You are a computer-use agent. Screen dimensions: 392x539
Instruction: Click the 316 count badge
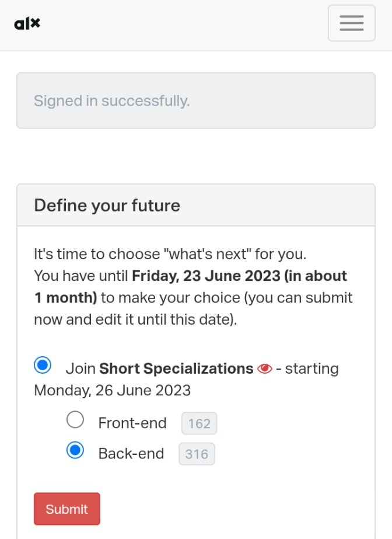(x=197, y=454)
